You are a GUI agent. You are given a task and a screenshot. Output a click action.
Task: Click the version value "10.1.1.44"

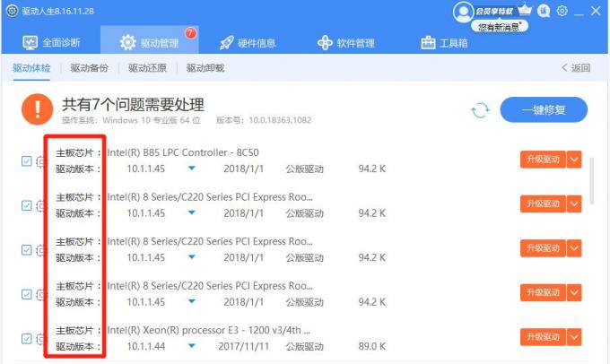[x=146, y=346]
